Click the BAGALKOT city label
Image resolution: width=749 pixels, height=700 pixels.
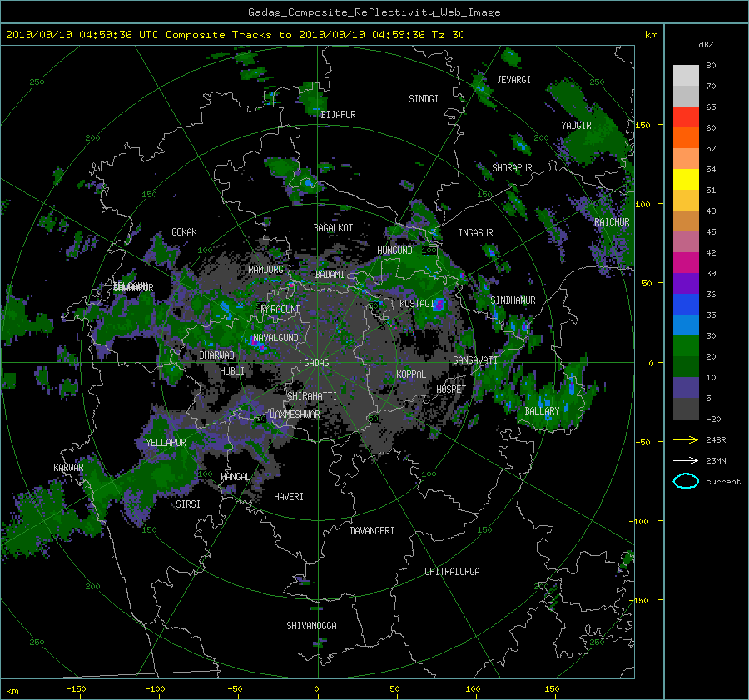coord(333,228)
